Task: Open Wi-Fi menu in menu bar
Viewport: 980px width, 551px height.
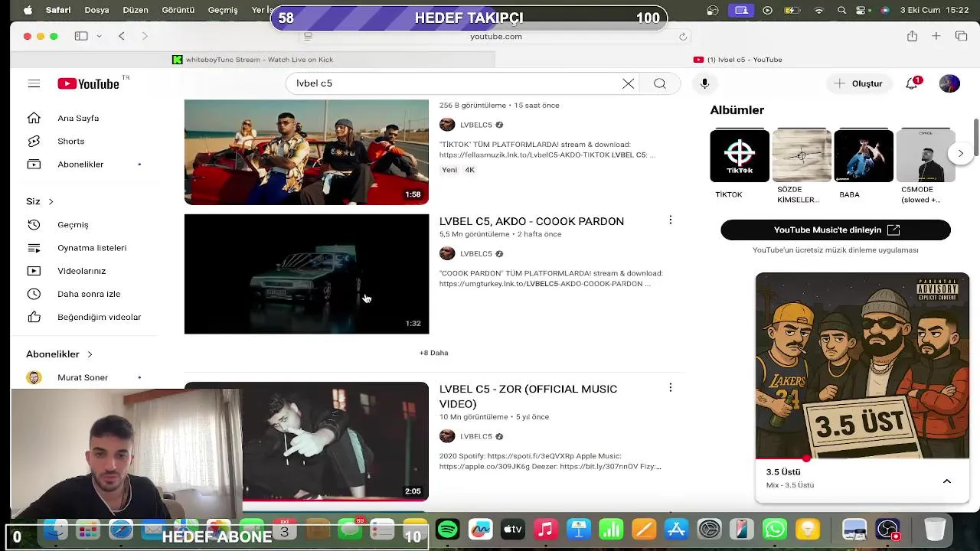Action: point(818,10)
